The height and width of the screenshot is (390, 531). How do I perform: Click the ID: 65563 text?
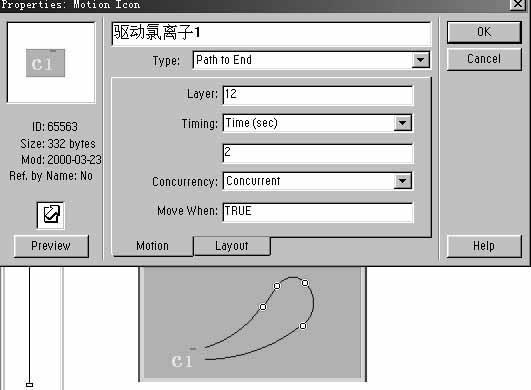[x=55, y=127]
